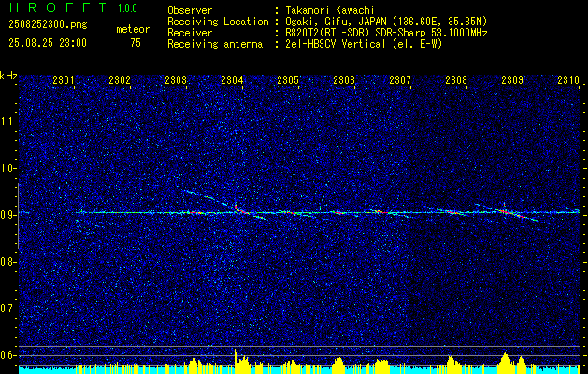
Task: Click the kHz axis unit label
Action: tap(8, 76)
